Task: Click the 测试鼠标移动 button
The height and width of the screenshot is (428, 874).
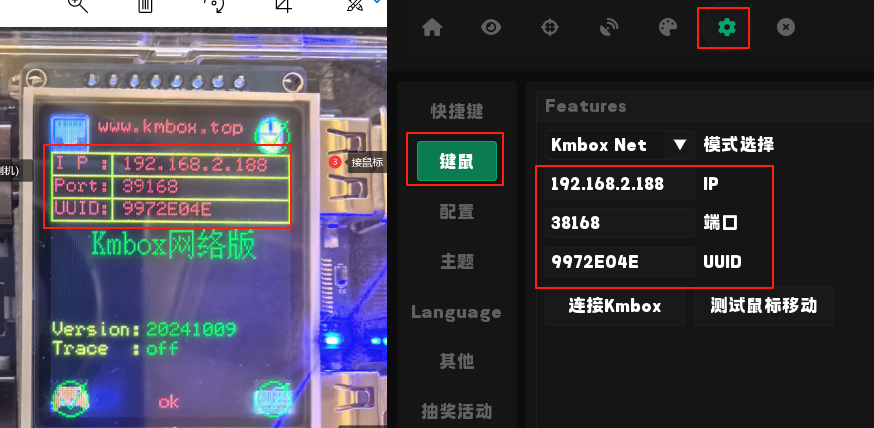Action: (x=764, y=306)
